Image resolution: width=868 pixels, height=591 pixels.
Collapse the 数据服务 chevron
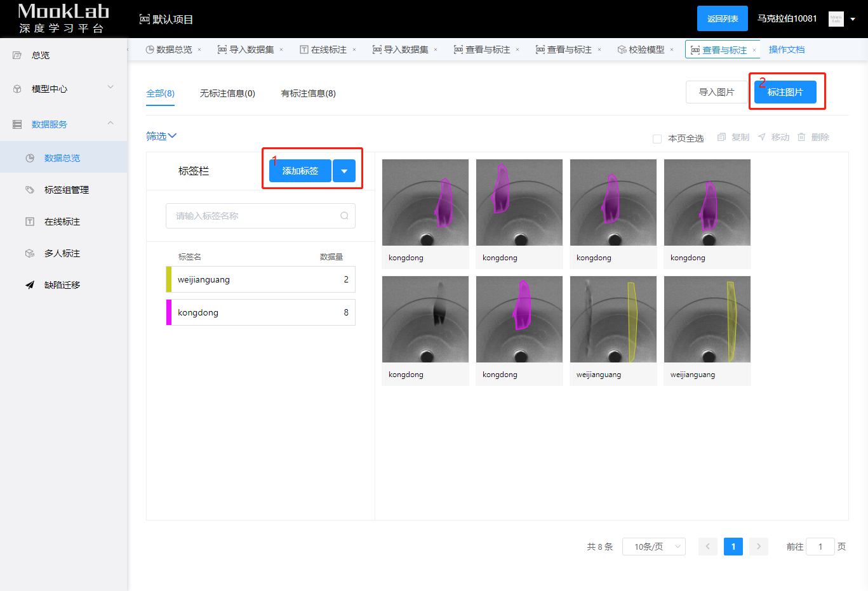coord(110,123)
